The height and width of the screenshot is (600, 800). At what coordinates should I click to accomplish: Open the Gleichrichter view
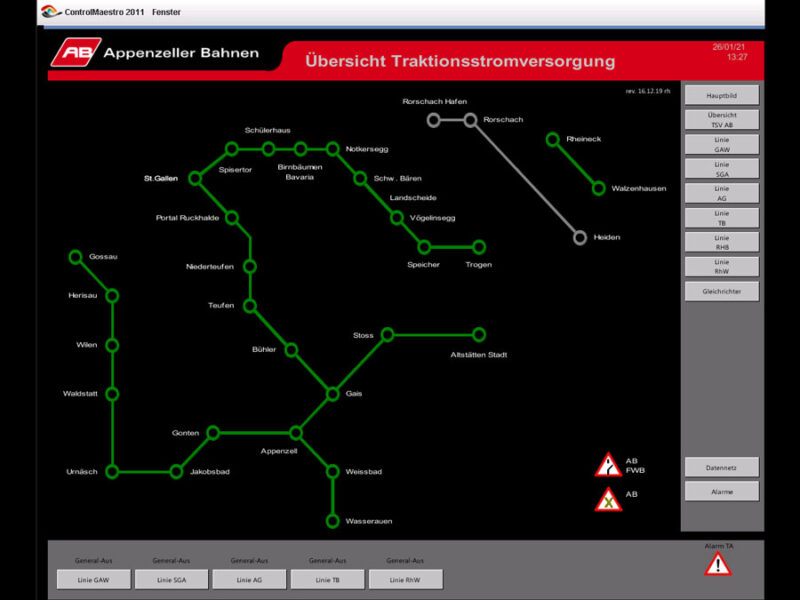point(721,291)
